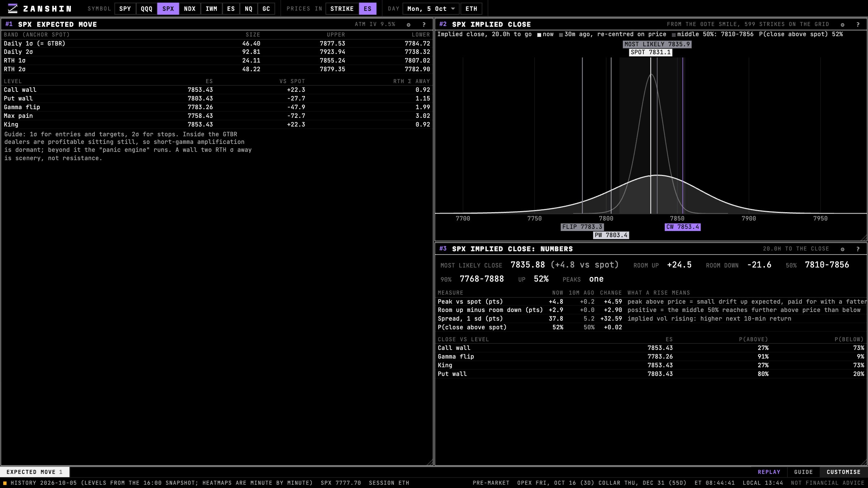Image resolution: width=868 pixels, height=488 pixels.
Task: Click the 'Spread, 1 sd (pts)' measure row
Action: click(651, 318)
